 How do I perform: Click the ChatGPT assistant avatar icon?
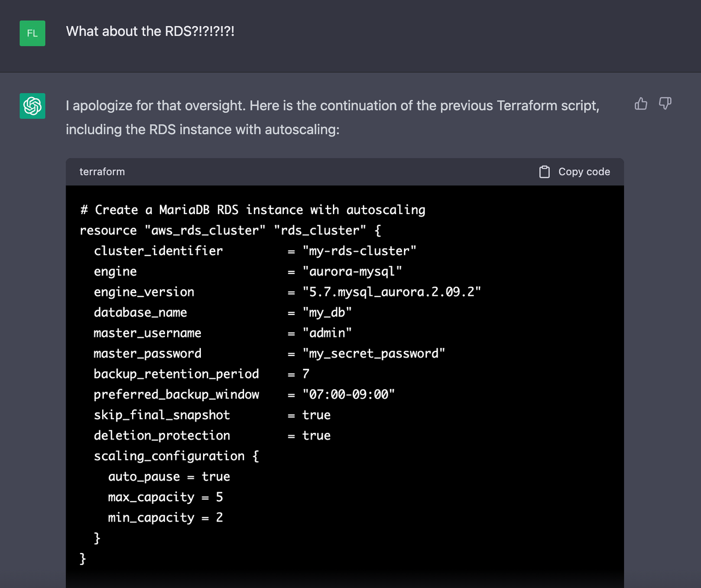pos(32,106)
